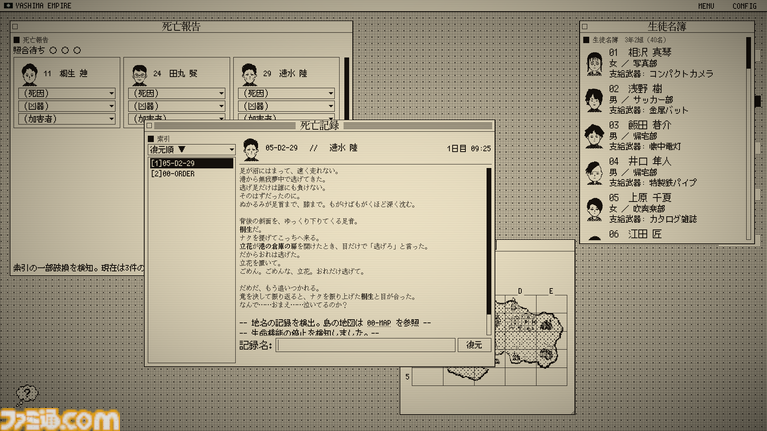Select portrait of student 05 上原 千夏

[x=594, y=209]
